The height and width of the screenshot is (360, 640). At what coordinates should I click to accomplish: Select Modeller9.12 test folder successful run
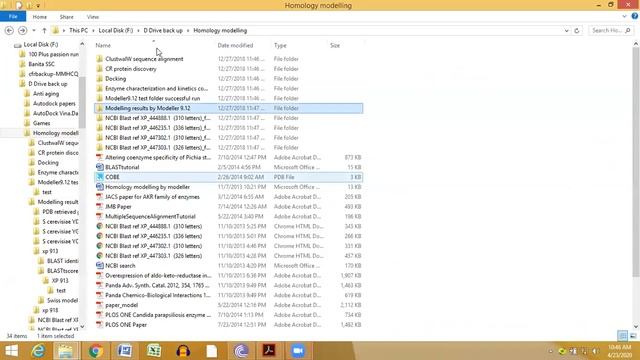point(153,98)
